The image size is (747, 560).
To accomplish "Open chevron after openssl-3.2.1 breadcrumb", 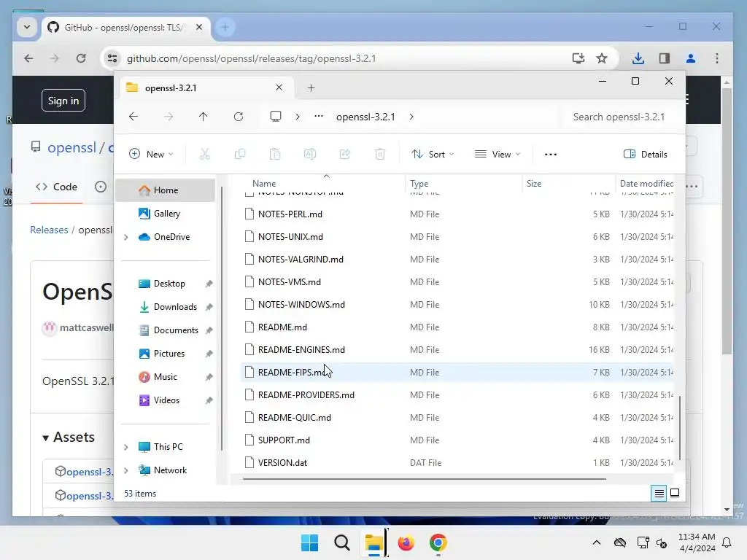I will tap(411, 117).
